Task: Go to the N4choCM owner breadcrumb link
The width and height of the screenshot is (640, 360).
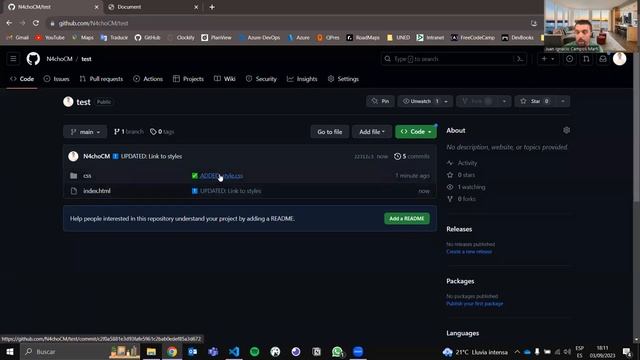Action: 59,59
